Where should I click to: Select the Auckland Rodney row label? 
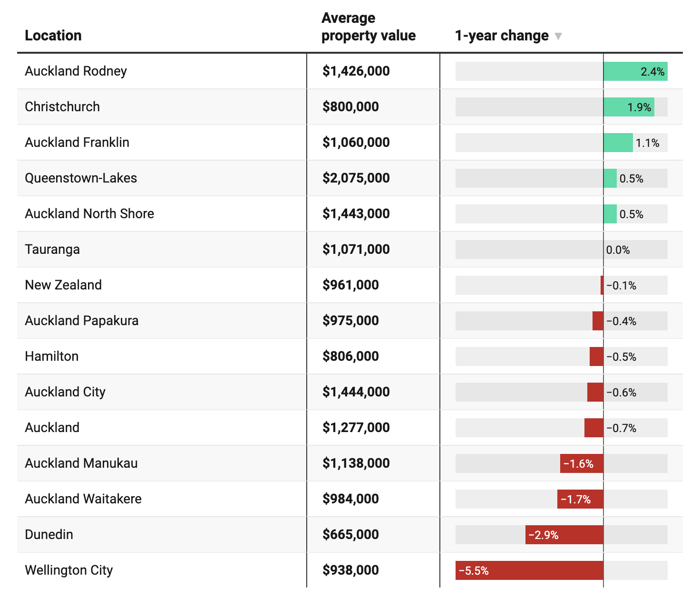[x=76, y=71]
